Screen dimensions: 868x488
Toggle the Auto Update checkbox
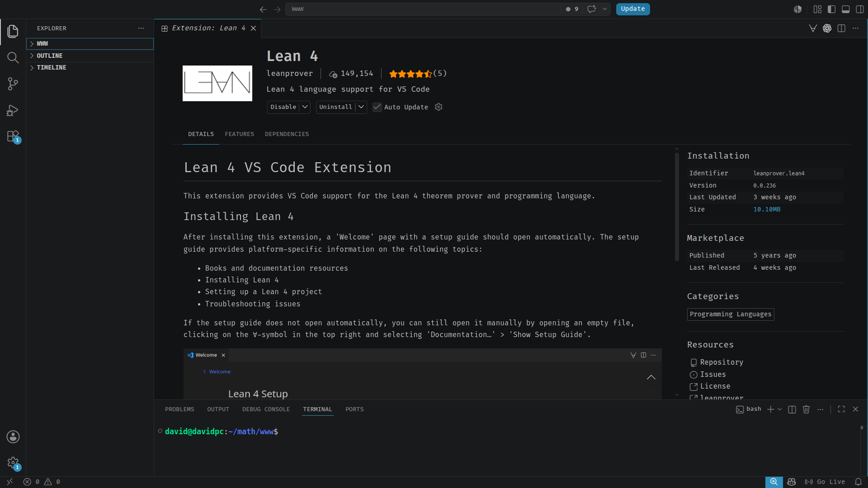(377, 107)
